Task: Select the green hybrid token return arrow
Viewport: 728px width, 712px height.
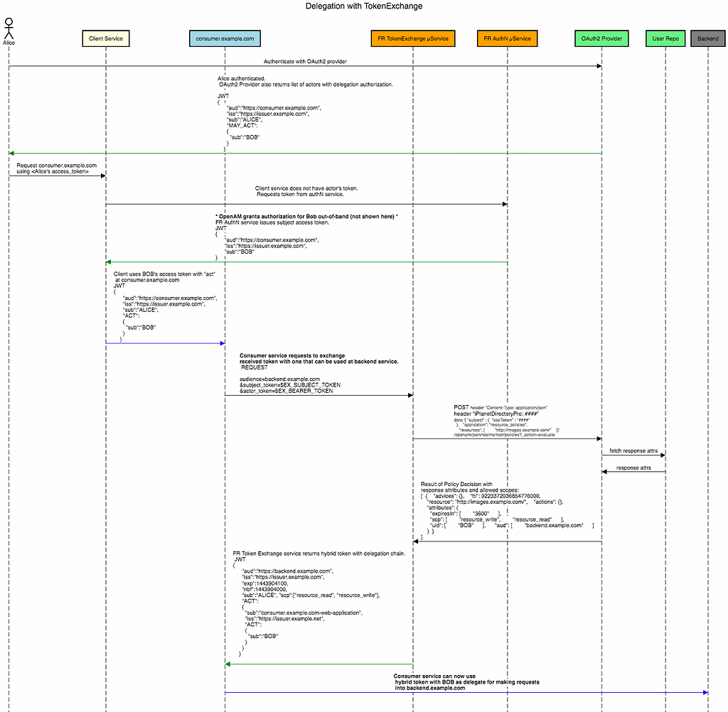Action: click(320, 664)
